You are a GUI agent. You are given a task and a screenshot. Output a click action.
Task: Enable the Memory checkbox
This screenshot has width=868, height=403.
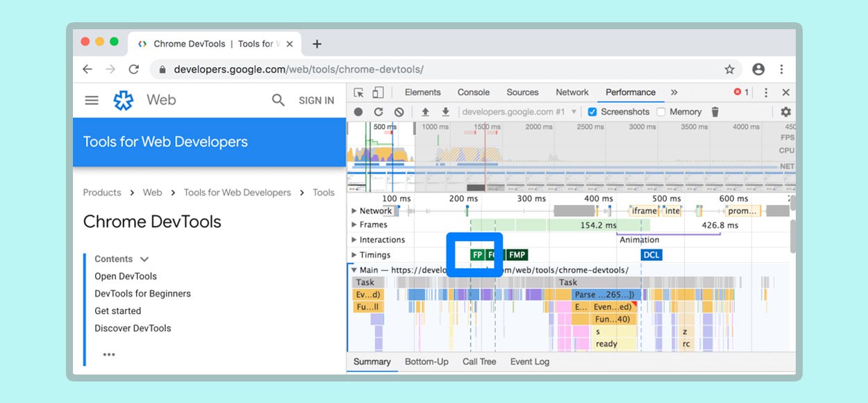pos(661,112)
